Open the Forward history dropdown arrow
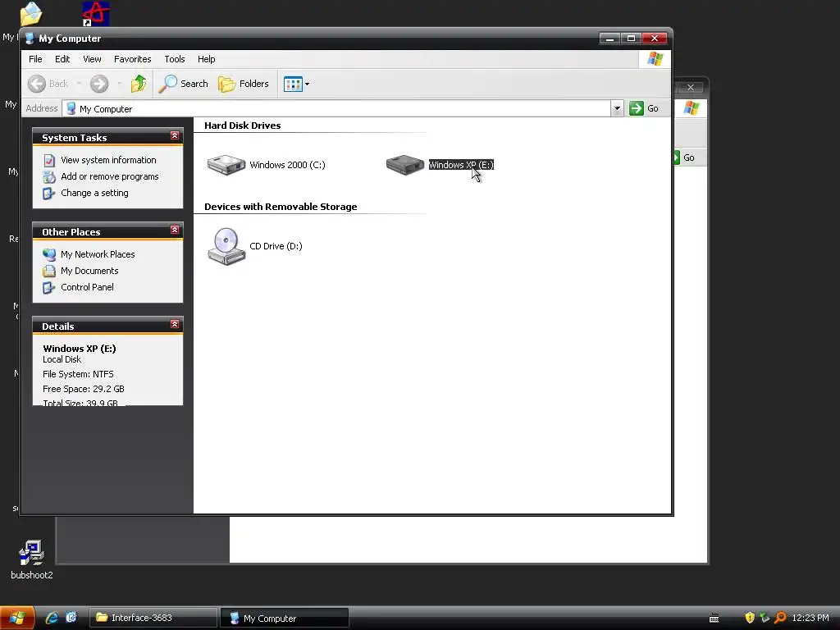This screenshot has height=630, width=840. pos(119,84)
